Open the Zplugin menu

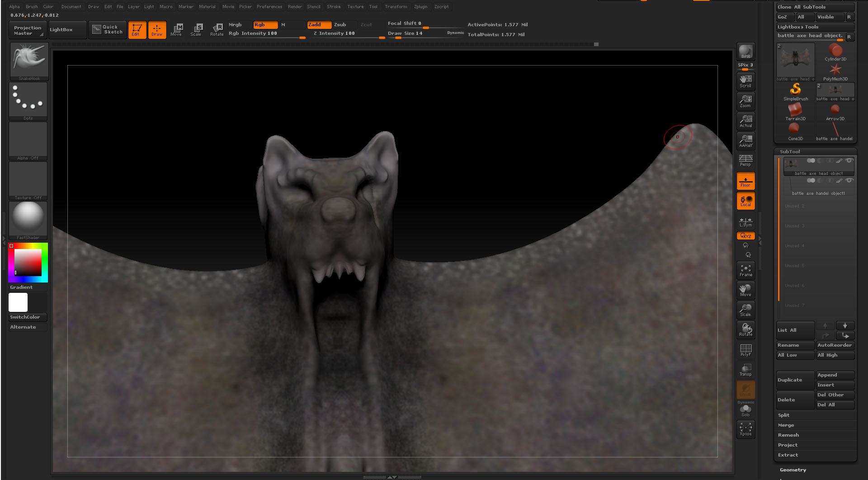tap(420, 7)
